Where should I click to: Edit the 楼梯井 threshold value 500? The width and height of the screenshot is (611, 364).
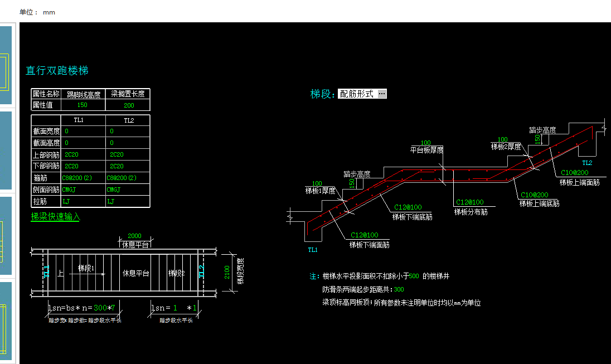(414, 276)
